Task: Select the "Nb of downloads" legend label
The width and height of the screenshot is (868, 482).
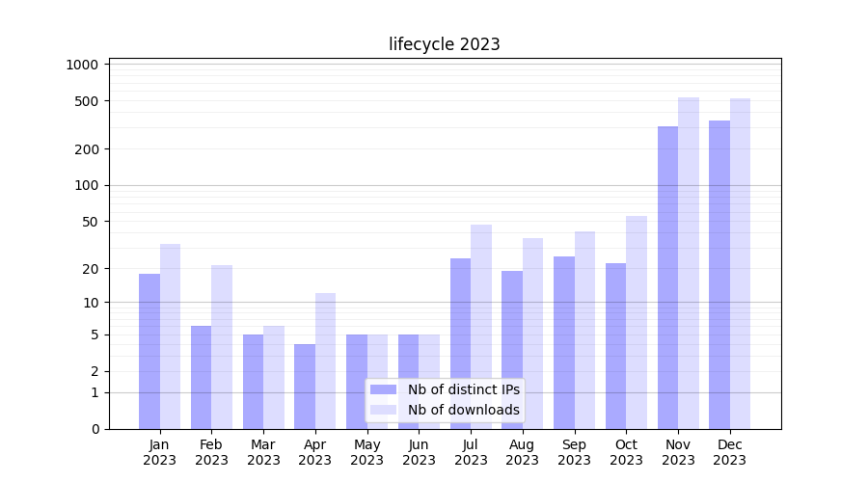Action: [463, 410]
